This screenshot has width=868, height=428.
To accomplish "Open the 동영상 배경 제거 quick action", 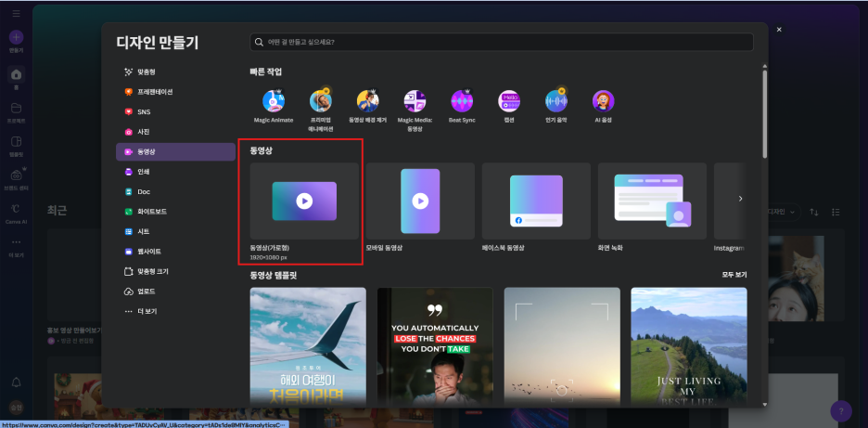I will 367,102.
